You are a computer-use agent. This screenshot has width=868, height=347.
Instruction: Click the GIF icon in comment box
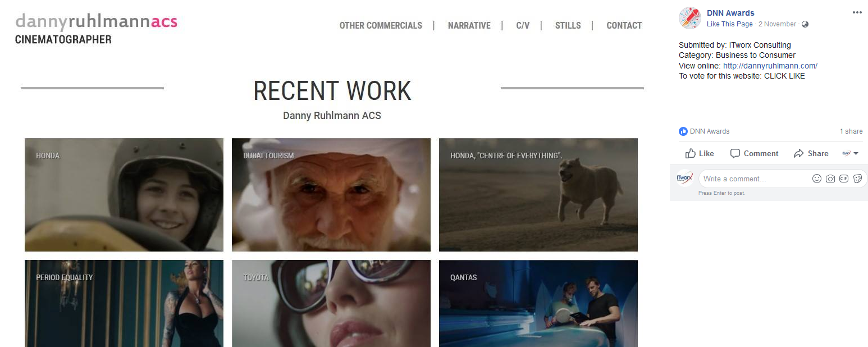[x=844, y=179]
